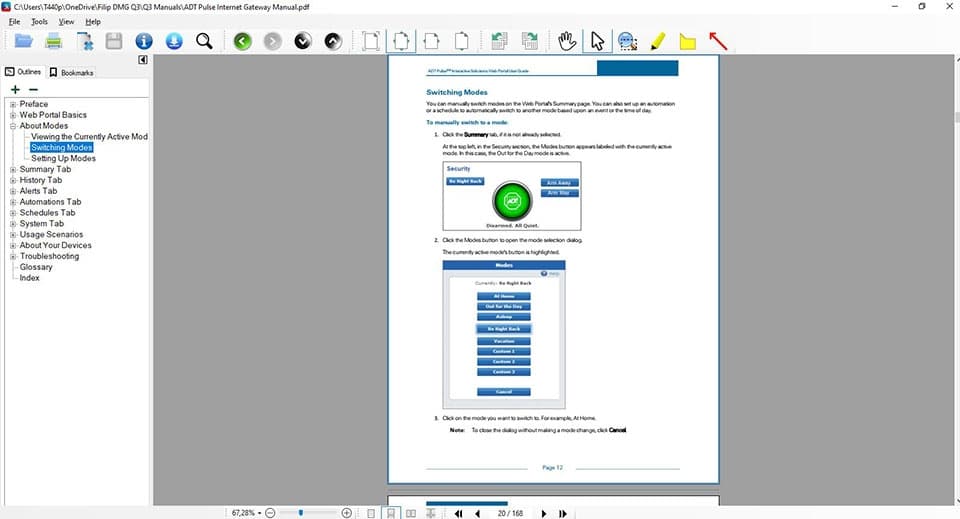Click the document with puzzle piece icon

[84, 41]
